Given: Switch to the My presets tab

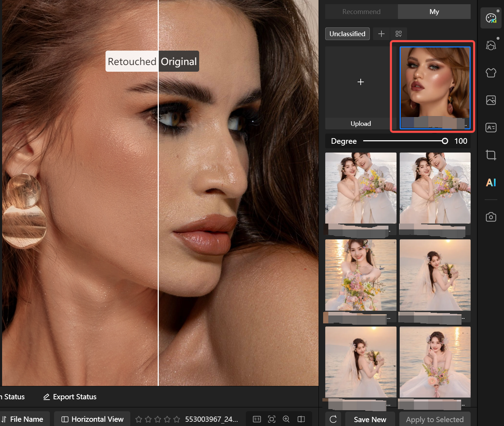Looking at the screenshot, I should (434, 12).
